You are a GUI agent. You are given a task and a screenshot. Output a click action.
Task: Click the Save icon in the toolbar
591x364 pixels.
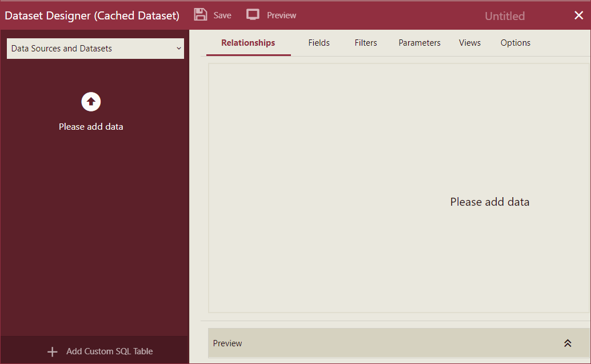click(x=199, y=15)
